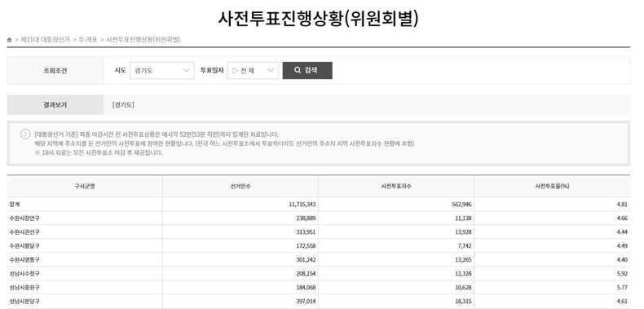This screenshot has width=644, height=309.
Task: Click the 검색 search button
Action: click(307, 70)
